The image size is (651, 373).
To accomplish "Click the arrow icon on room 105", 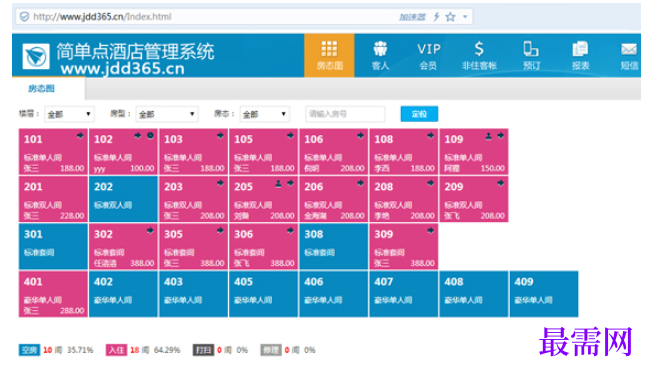I will pyautogui.click(x=291, y=135).
